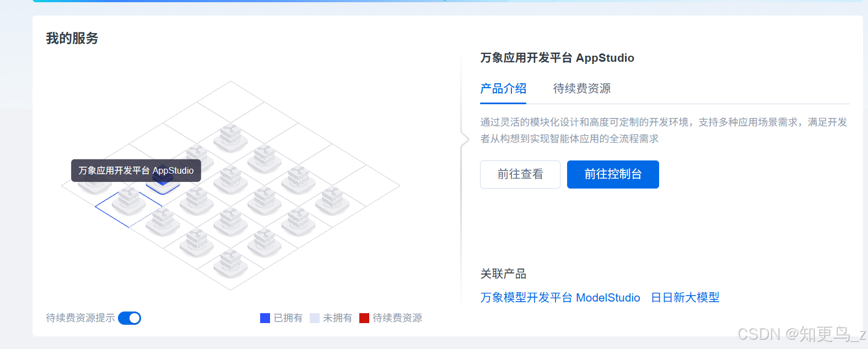Select the bottommost gray service icon in grid
This screenshot has width=868, height=349.
[230, 264]
